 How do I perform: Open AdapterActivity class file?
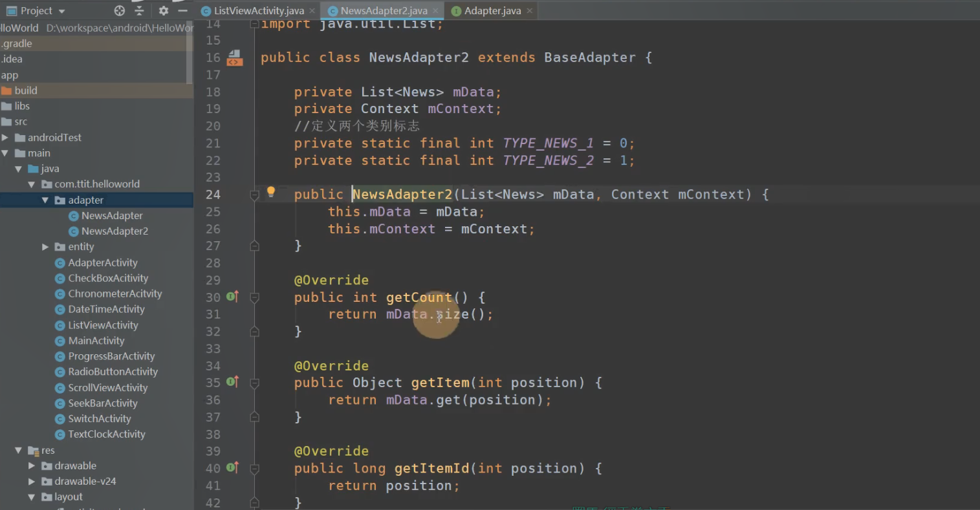click(103, 262)
